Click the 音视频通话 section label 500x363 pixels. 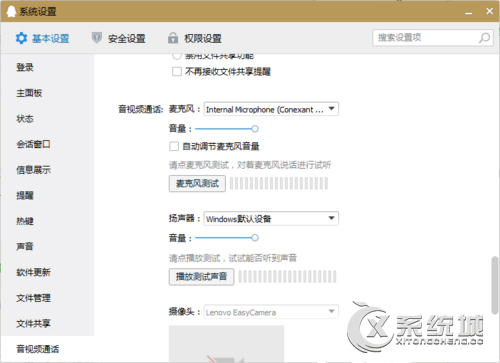tap(141, 109)
